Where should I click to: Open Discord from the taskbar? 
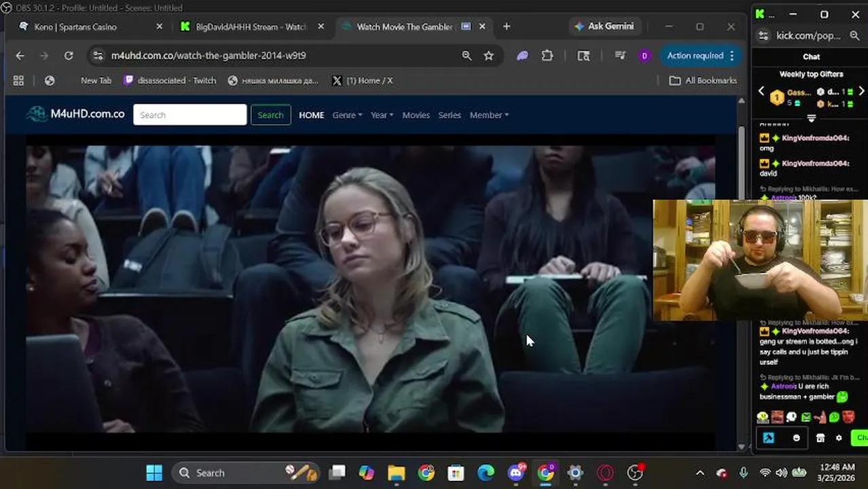tap(517, 473)
